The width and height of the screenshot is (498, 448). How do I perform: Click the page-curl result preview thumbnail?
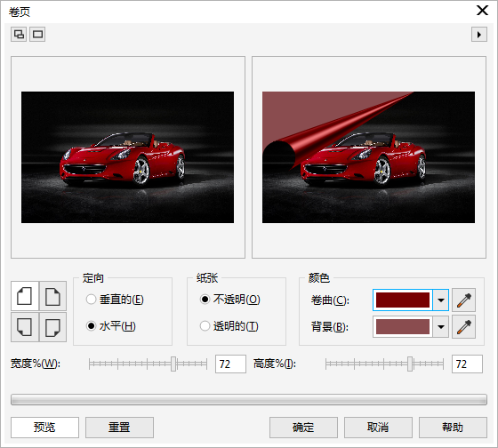(368, 157)
